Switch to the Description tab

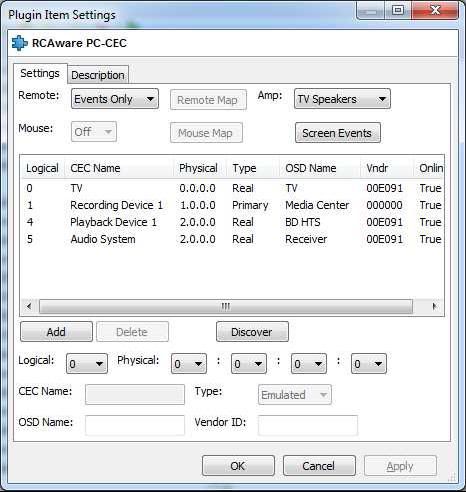tap(98, 75)
